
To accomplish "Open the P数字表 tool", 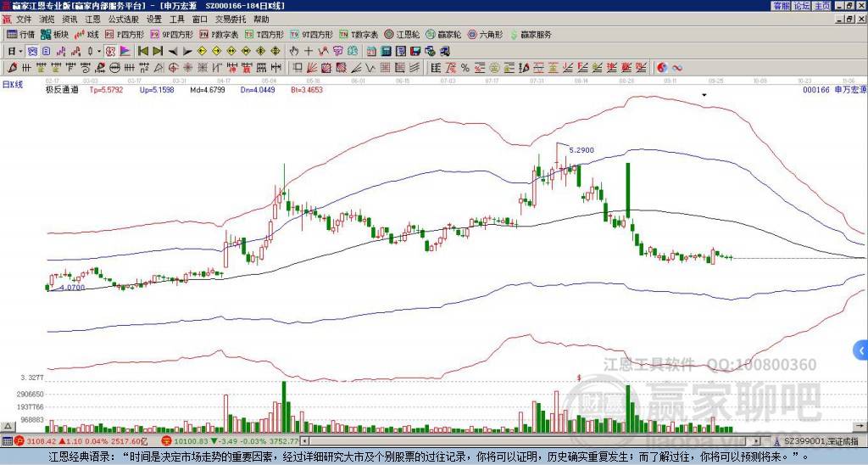I will (219, 34).
